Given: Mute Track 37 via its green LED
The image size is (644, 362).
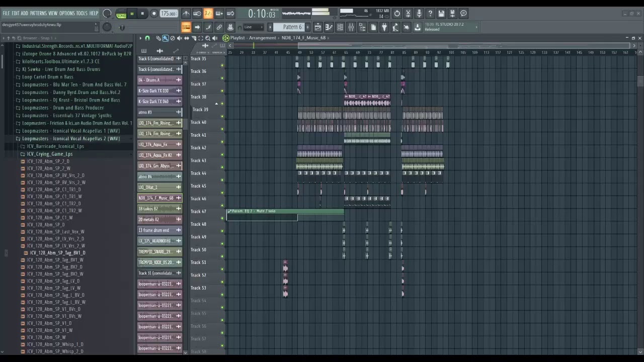Looking at the screenshot, I should (222, 91).
